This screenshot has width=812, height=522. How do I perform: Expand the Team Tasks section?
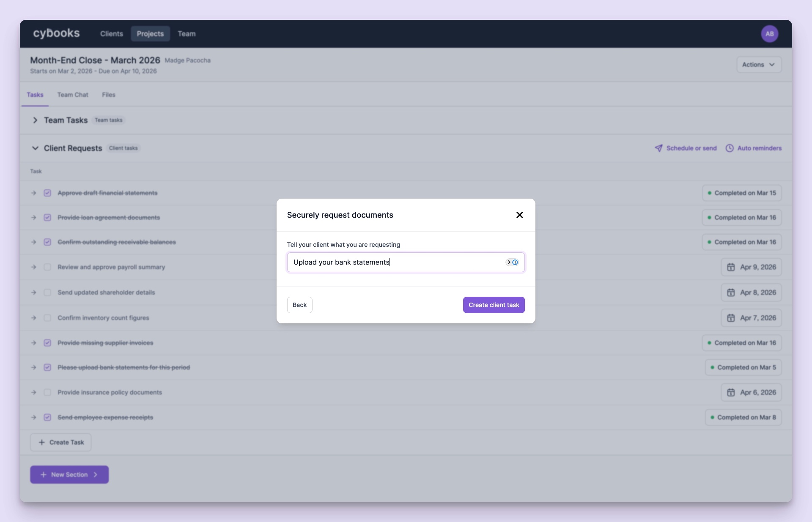pyautogui.click(x=35, y=120)
